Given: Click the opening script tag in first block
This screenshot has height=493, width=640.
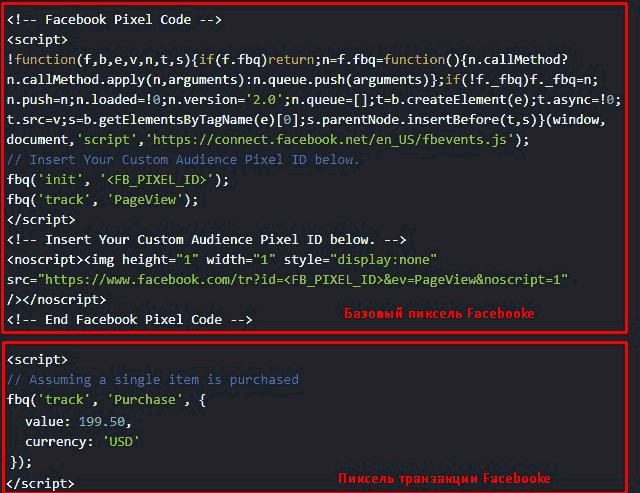Looking at the screenshot, I should [37, 40].
